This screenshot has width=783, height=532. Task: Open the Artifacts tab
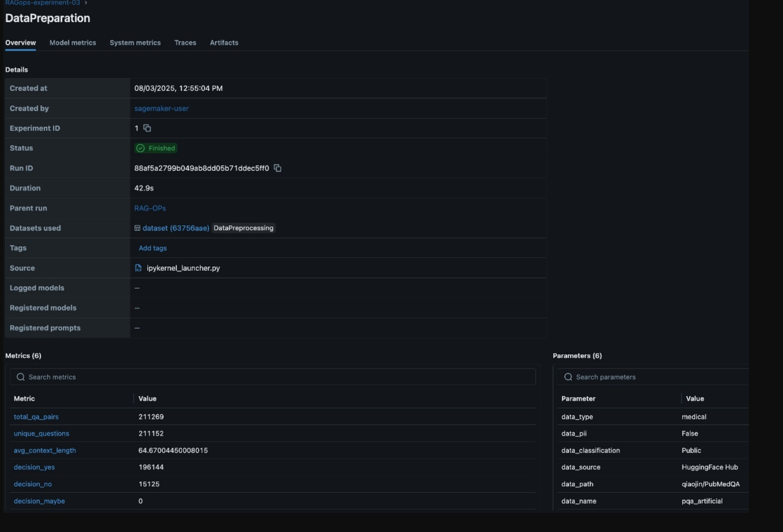tap(224, 43)
